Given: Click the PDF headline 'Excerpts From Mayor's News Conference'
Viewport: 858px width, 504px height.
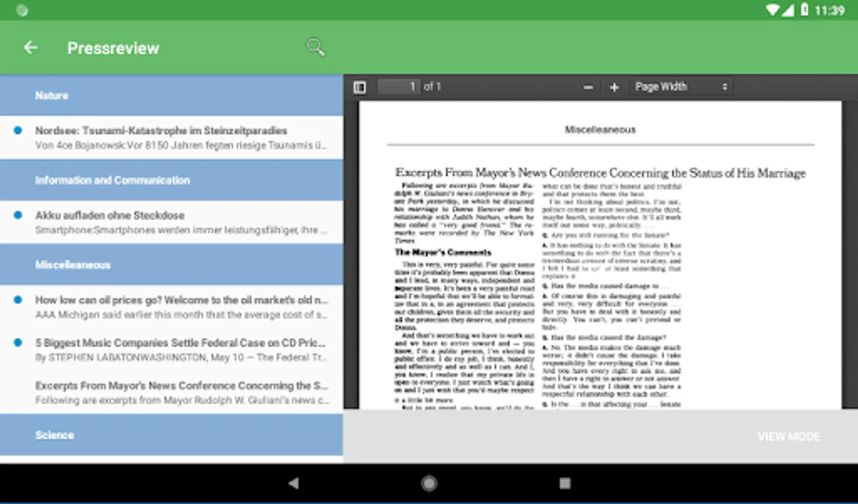Looking at the screenshot, I should [600, 173].
